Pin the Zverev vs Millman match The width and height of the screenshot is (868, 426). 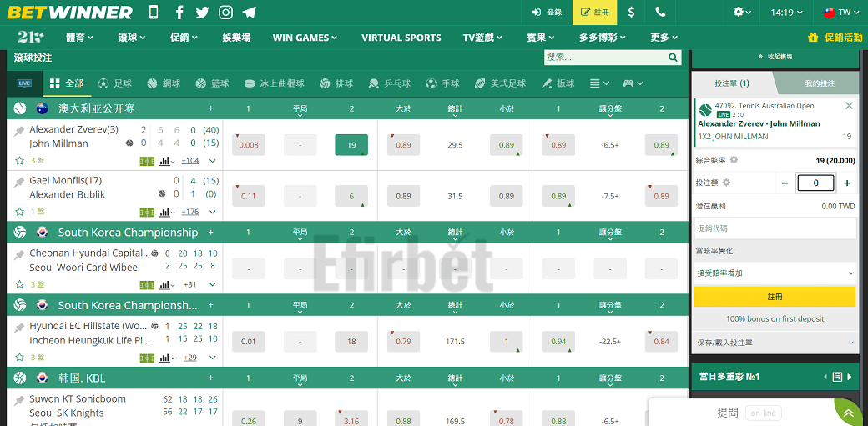[19, 131]
